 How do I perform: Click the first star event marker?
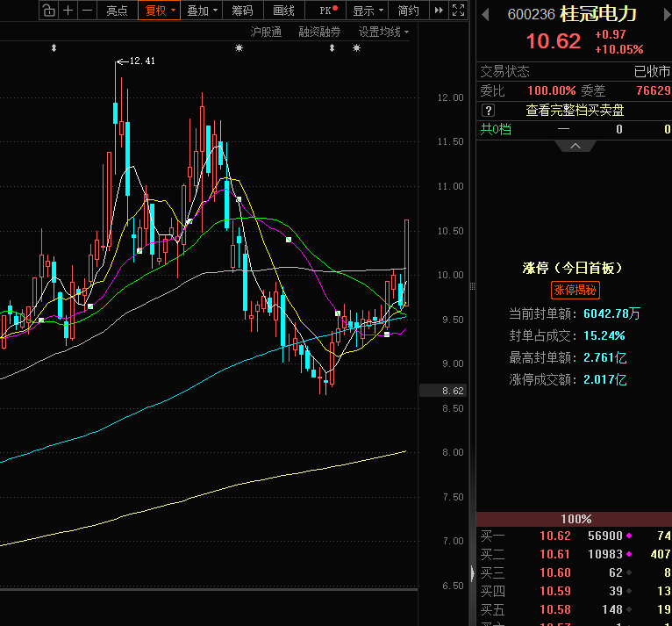point(239,48)
